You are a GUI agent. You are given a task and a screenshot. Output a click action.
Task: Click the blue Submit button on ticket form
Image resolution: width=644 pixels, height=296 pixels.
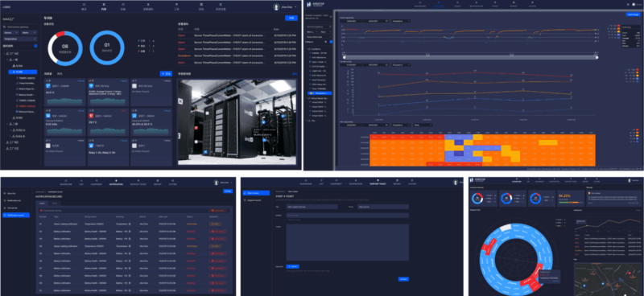403,279
